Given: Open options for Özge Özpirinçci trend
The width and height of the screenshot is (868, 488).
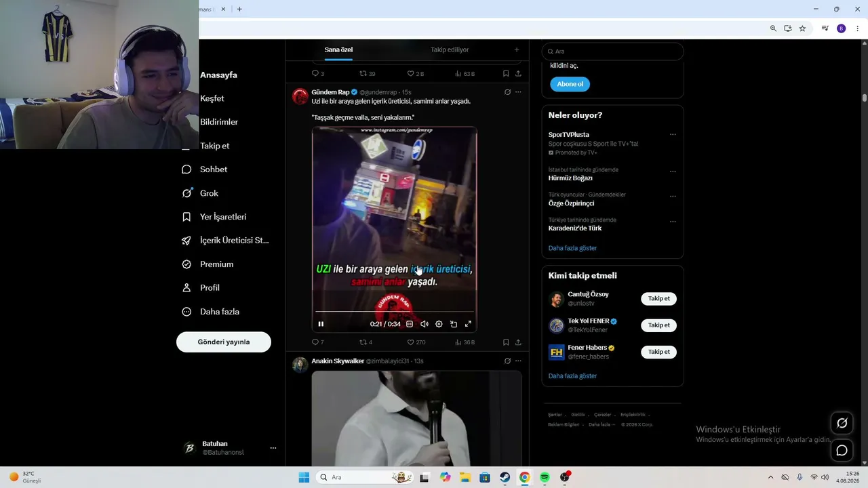Looking at the screenshot, I should [673, 196].
